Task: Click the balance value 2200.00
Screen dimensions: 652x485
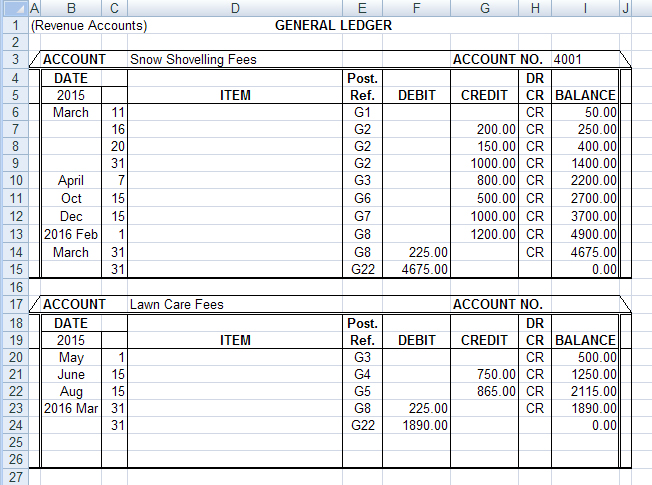Action: point(594,181)
